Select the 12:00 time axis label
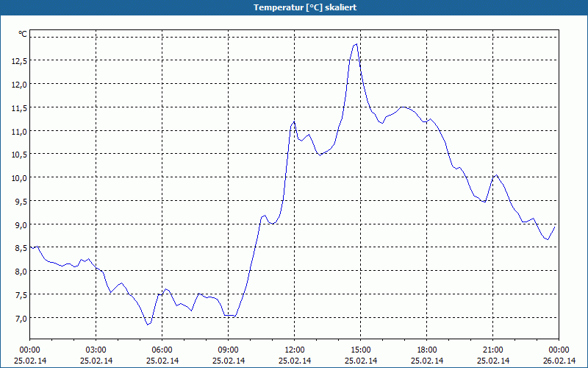 point(295,350)
